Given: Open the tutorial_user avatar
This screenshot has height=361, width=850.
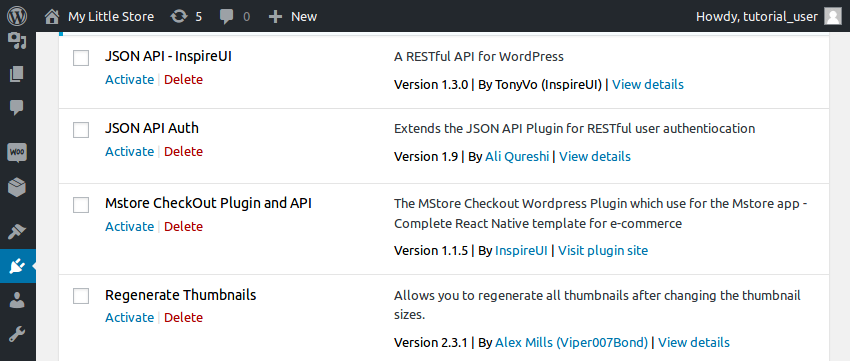Looking at the screenshot, I should tap(833, 16).
